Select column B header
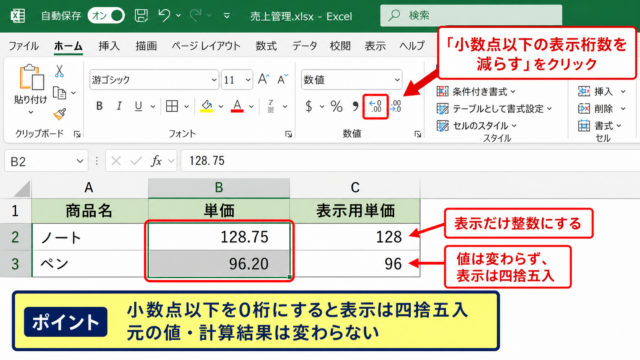Viewport: 640px width, 360px height. click(219, 188)
